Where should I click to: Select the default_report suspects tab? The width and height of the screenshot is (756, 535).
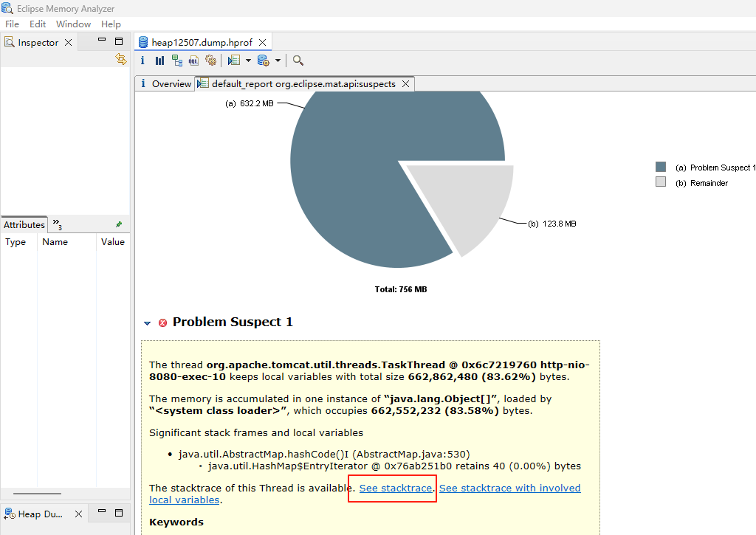tap(303, 84)
